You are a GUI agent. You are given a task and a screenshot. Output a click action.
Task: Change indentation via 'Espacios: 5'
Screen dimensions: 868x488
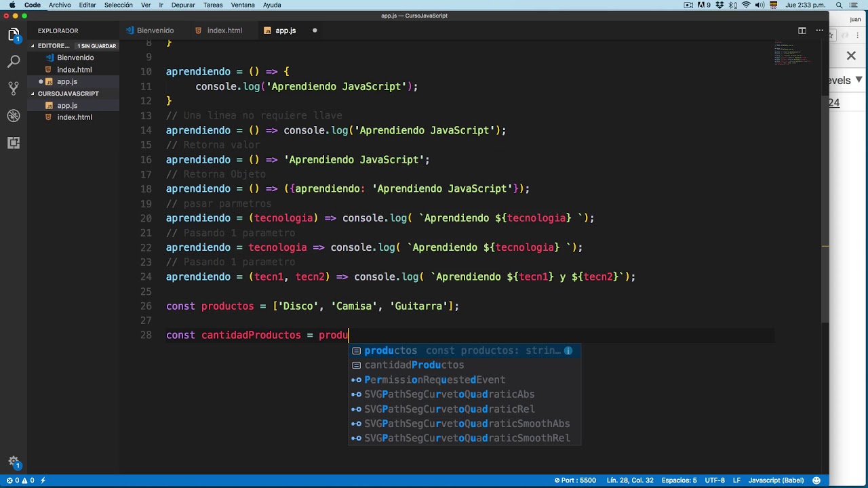[x=679, y=481]
